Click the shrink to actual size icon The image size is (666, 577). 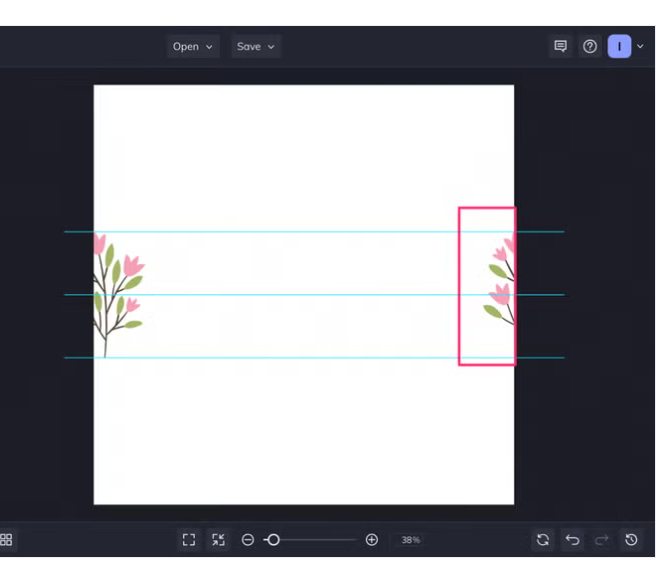click(218, 540)
